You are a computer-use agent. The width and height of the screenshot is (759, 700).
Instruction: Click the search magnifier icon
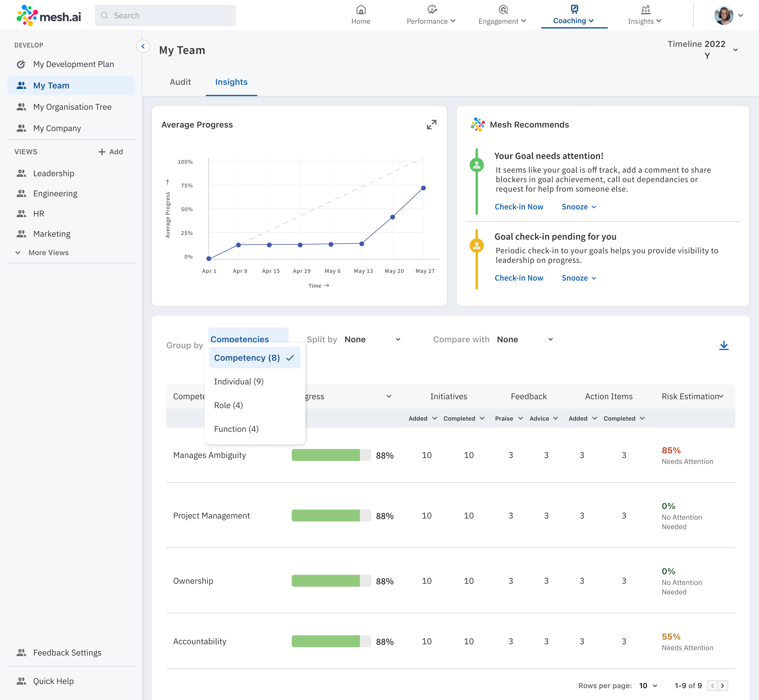tap(104, 16)
